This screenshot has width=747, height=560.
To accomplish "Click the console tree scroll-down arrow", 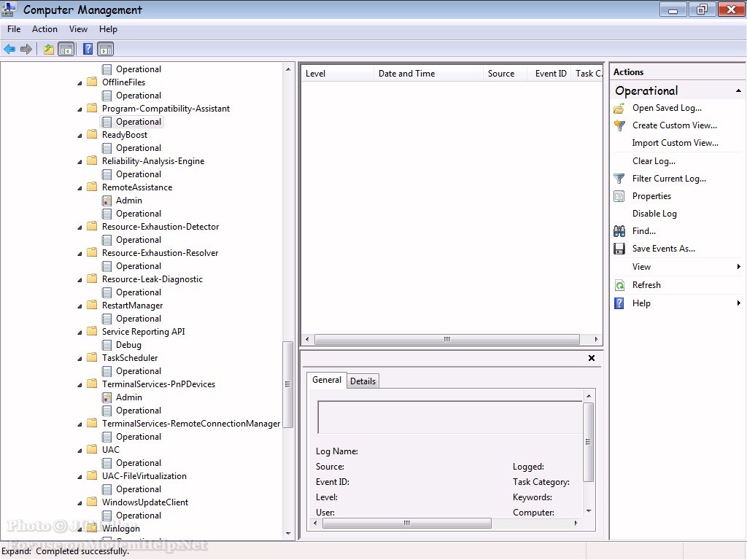I will 287,534.
